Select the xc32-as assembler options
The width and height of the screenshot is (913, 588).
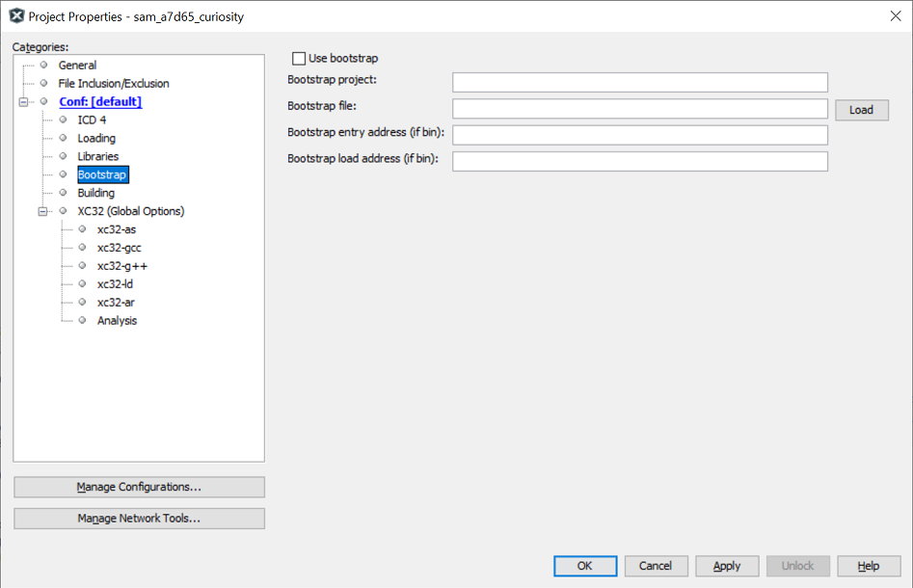(x=116, y=229)
